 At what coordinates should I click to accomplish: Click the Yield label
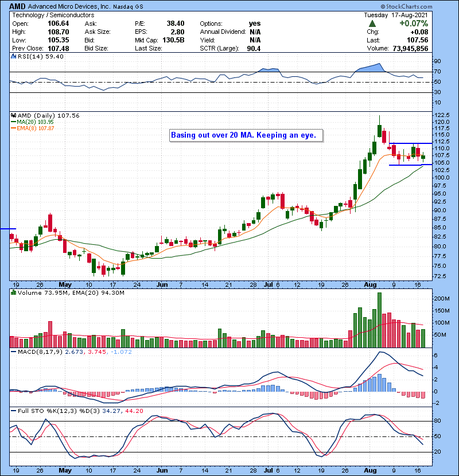tap(208, 40)
